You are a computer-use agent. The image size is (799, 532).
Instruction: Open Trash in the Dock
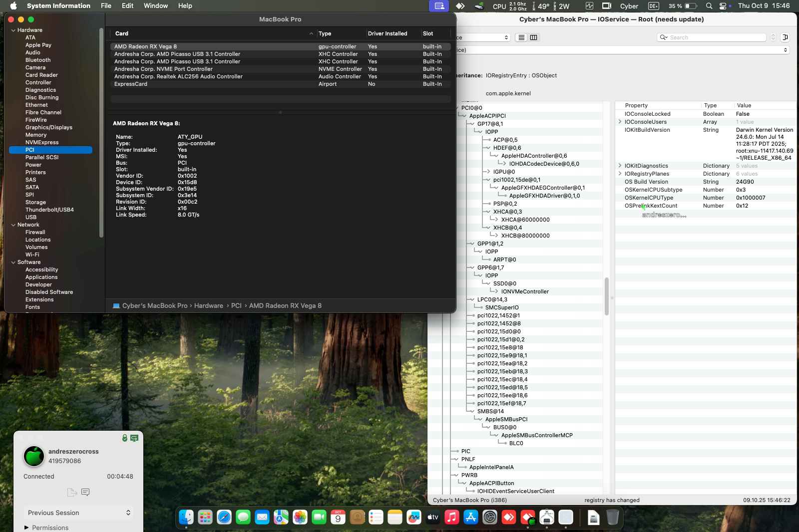[613, 518]
